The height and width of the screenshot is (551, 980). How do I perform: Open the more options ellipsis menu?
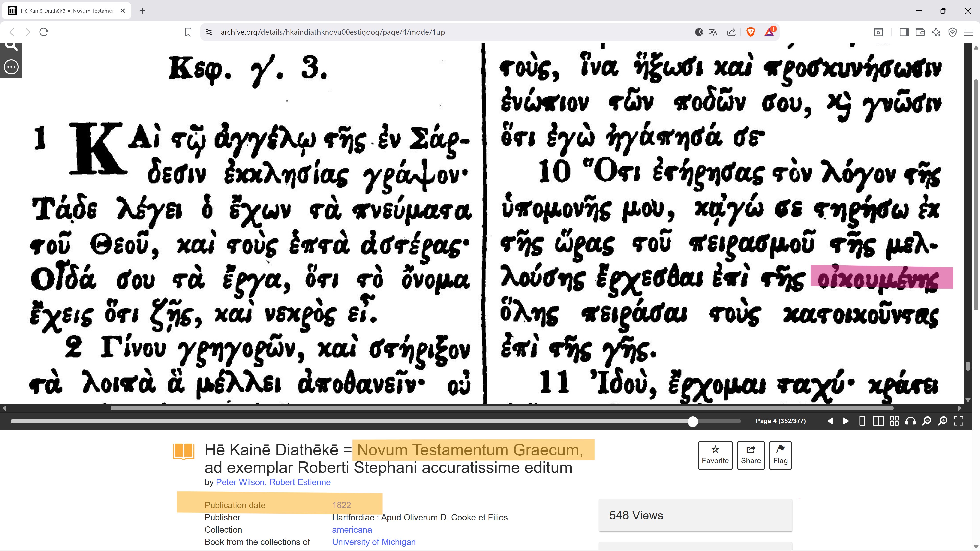tap(11, 67)
